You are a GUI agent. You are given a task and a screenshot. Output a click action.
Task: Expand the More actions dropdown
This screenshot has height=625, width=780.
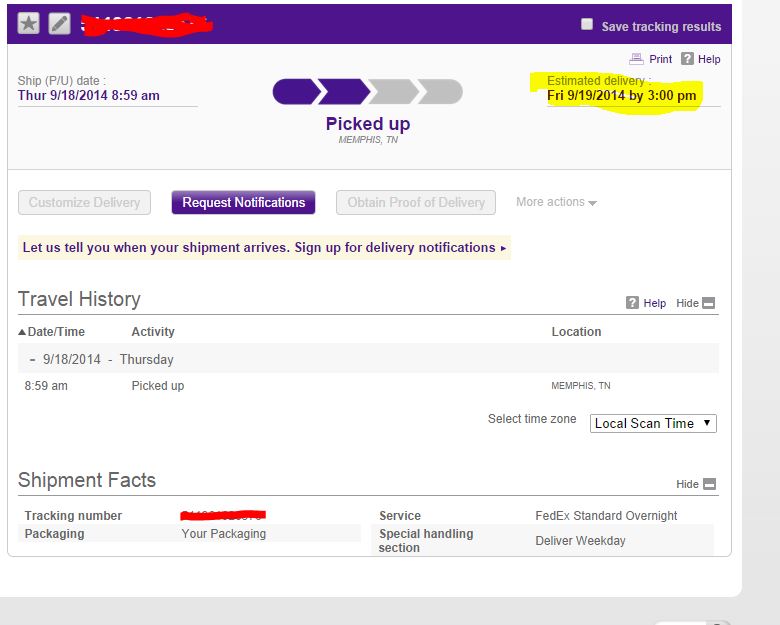556,202
